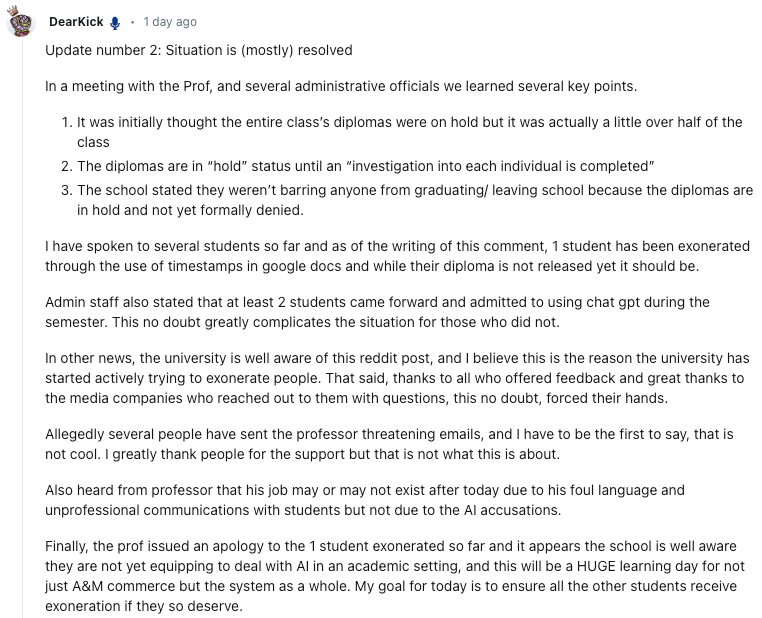Click the final line 'exoneration if they so deserve'
Image resolution: width=762 pixels, height=618 pixels.
pos(144,606)
